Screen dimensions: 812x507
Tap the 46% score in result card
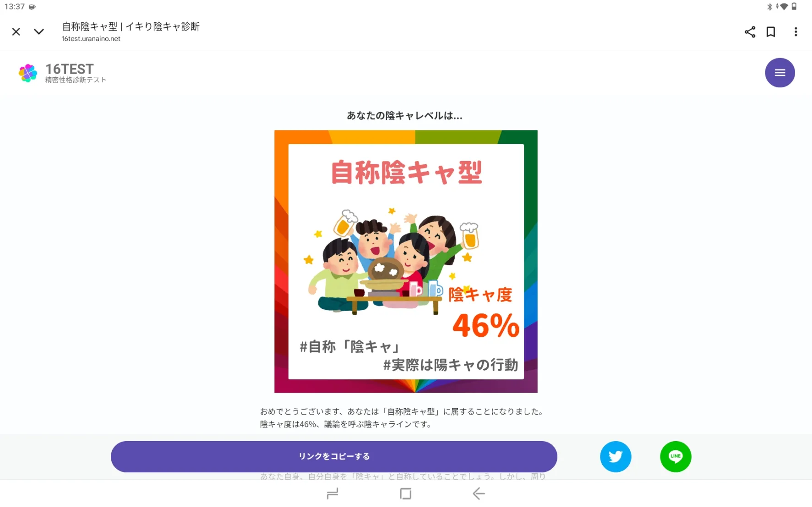tap(485, 326)
